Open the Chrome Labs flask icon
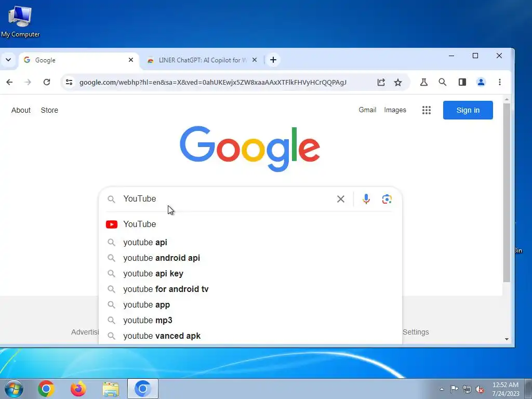Screen dimensions: 532x399 (424, 82)
